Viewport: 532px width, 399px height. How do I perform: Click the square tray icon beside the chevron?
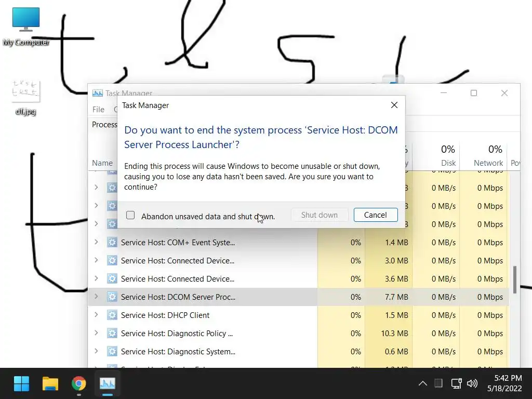438,384
